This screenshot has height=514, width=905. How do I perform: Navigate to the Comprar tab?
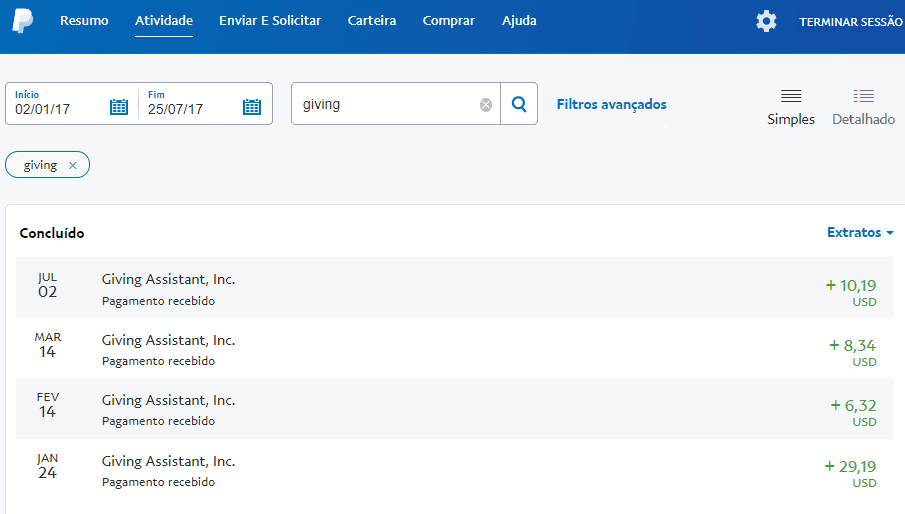click(x=448, y=21)
